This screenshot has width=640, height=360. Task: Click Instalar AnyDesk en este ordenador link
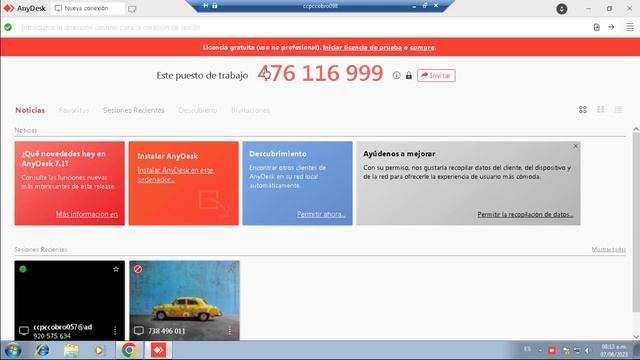click(x=176, y=175)
